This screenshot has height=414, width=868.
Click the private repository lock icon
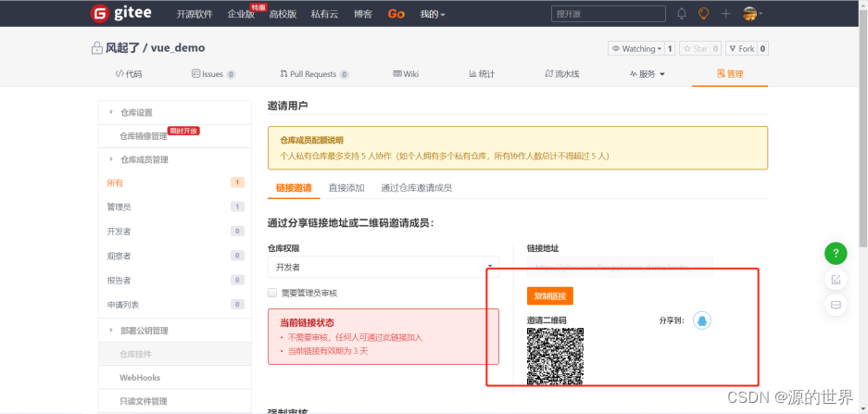97,48
